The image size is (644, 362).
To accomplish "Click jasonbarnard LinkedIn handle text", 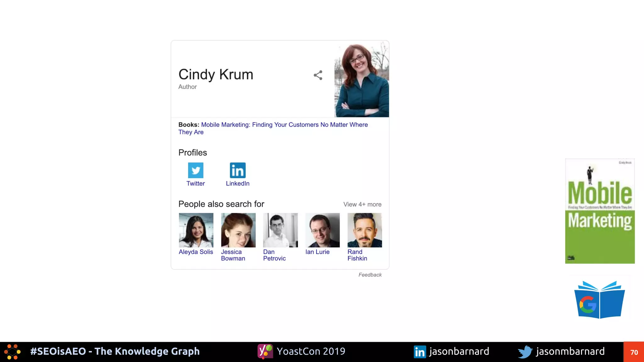I will 459,352.
